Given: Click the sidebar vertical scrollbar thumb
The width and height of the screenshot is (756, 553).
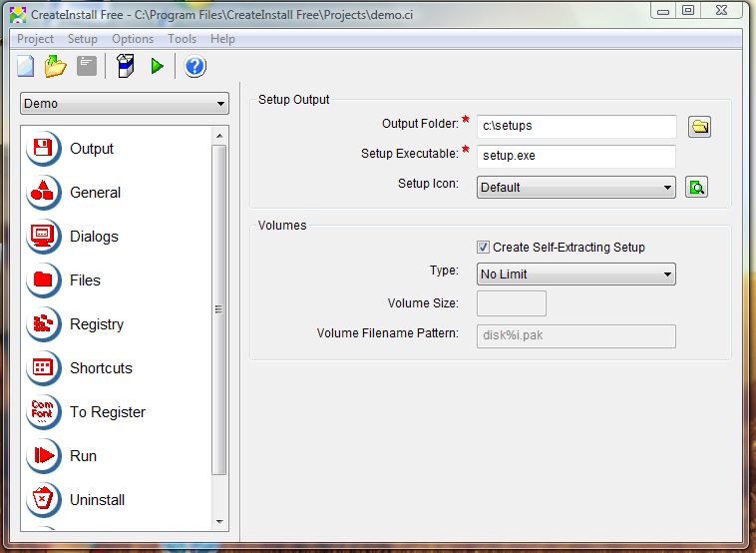Looking at the screenshot, I should click(218, 309).
